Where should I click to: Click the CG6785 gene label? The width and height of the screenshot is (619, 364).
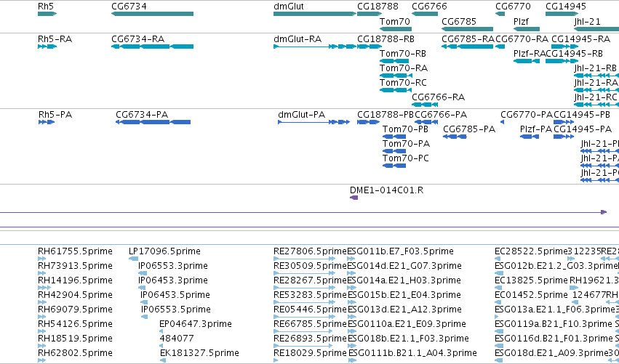pyautogui.click(x=459, y=22)
